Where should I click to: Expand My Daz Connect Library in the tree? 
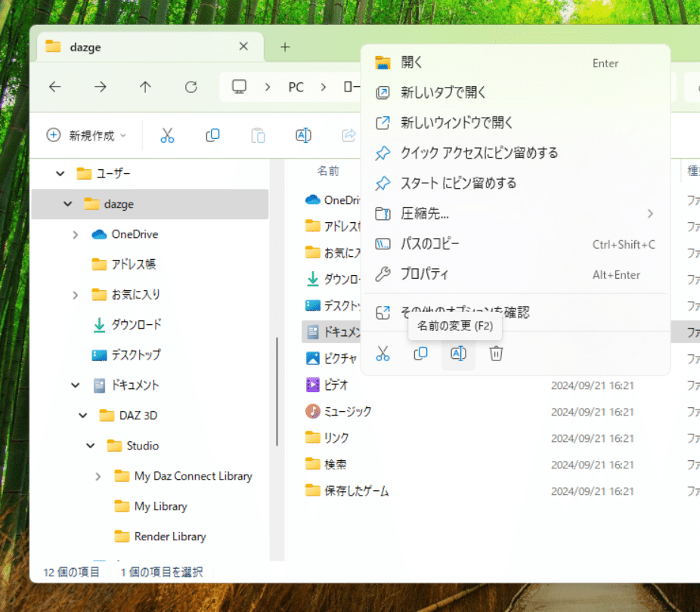point(97,476)
